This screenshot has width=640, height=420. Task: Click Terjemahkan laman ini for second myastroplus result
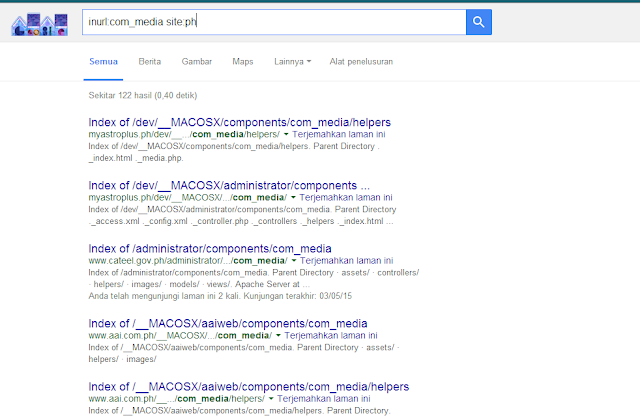(x=346, y=198)
